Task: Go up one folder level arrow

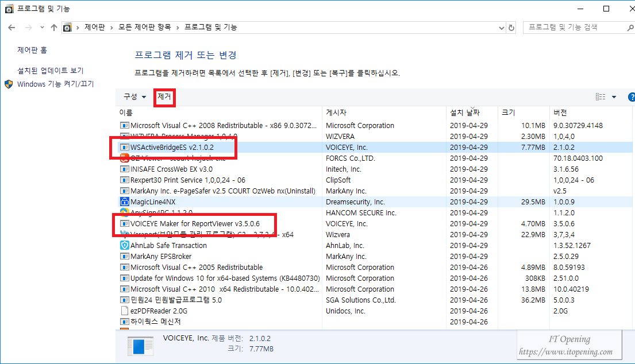Action: [x=54, y=28]
